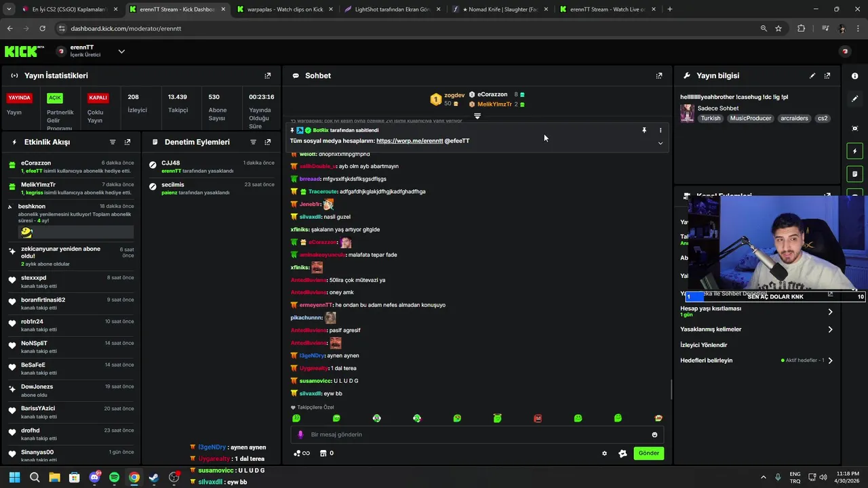Viewport: 868px width, 488px height.
Task: Open secilmis in Denetim Eylemleri
Action: click(x=173, y=185)
